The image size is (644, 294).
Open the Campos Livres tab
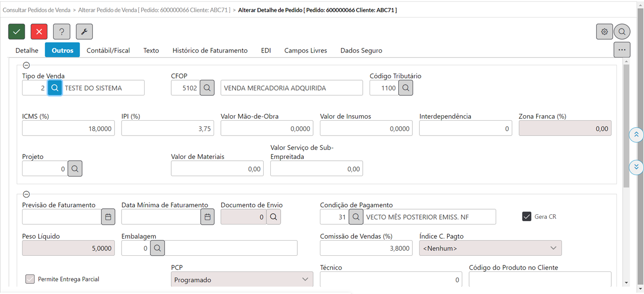click(306, 50)
